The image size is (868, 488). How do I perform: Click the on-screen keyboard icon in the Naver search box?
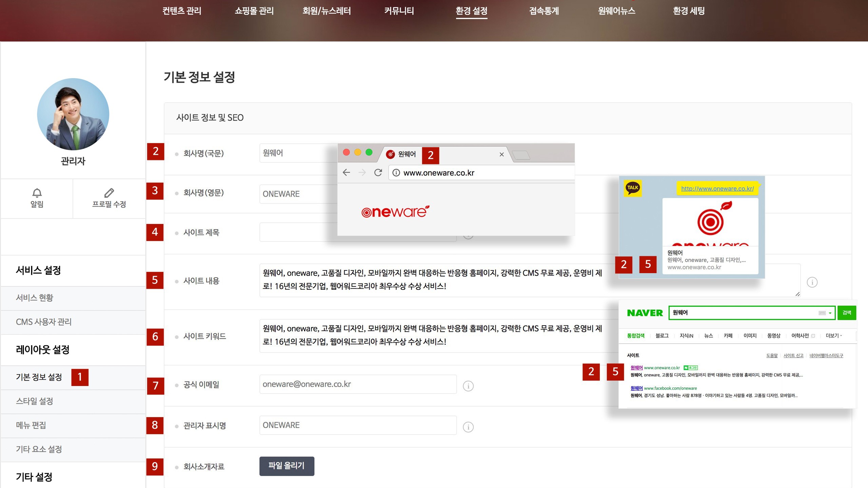click(x=822, y=313)
